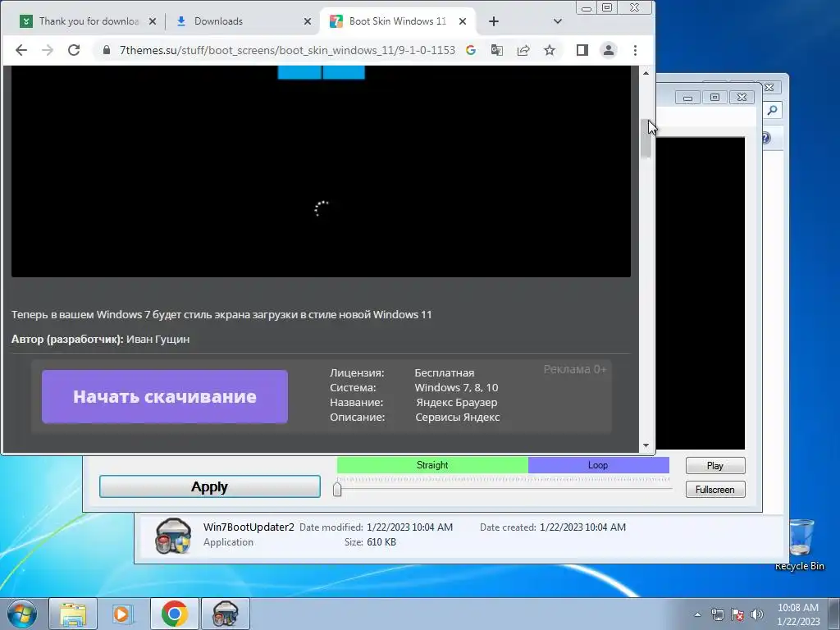Click the Google icon in address bar
840x630 pixels.
(471, 50)
